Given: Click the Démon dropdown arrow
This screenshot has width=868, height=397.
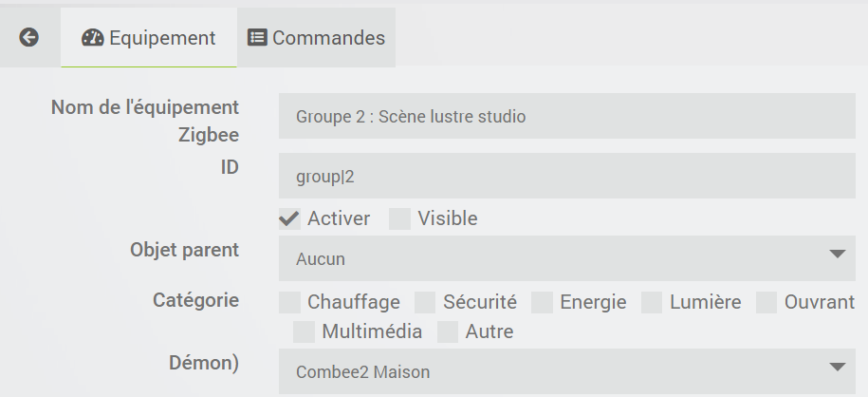Looking at the screenshot, I should tap(837, 367).
